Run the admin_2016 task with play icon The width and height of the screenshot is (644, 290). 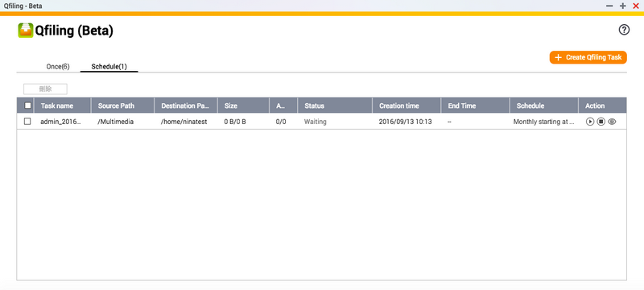tap(590, 122)
